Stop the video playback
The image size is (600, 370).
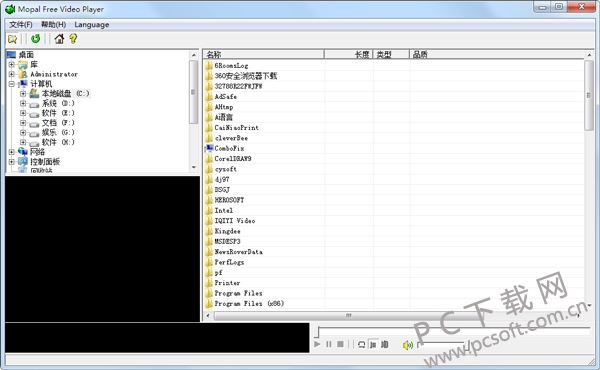click(340, 344)
